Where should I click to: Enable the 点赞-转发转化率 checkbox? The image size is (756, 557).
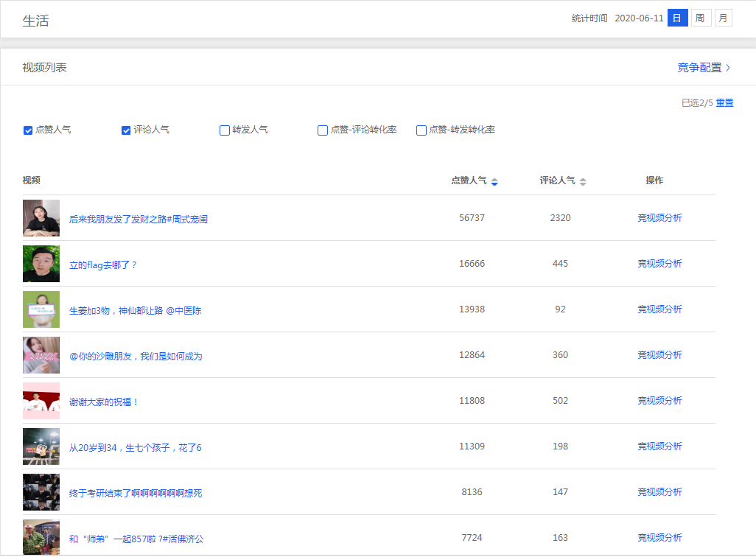tap(421, 130)
